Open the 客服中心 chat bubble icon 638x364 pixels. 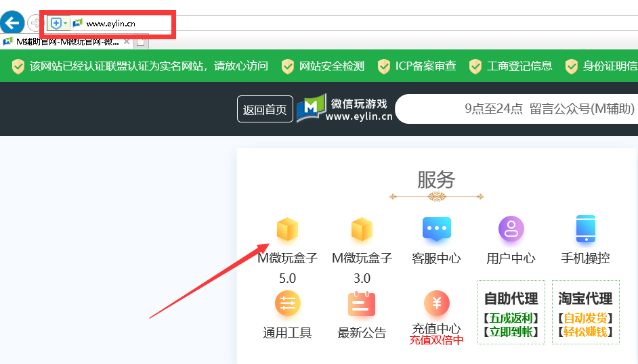[436, 229]
